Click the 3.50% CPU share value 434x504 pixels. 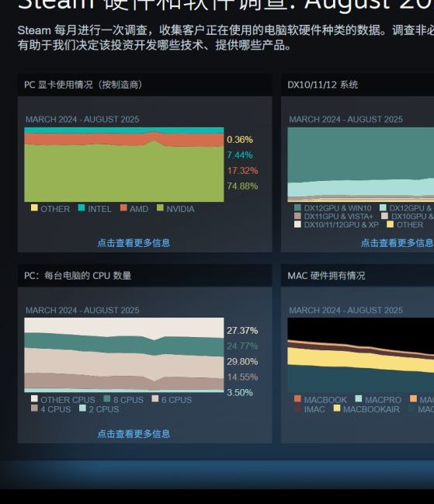[x=240, y=392]
